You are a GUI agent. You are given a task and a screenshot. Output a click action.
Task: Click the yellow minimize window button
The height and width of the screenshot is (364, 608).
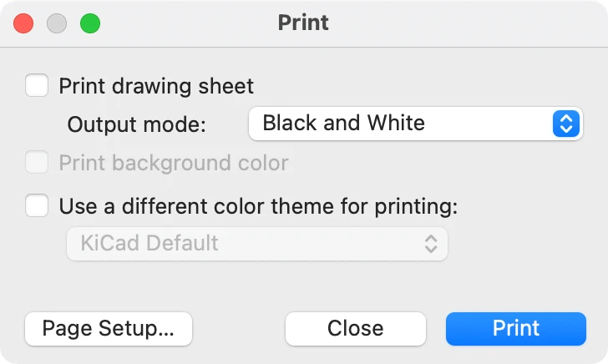57,23
